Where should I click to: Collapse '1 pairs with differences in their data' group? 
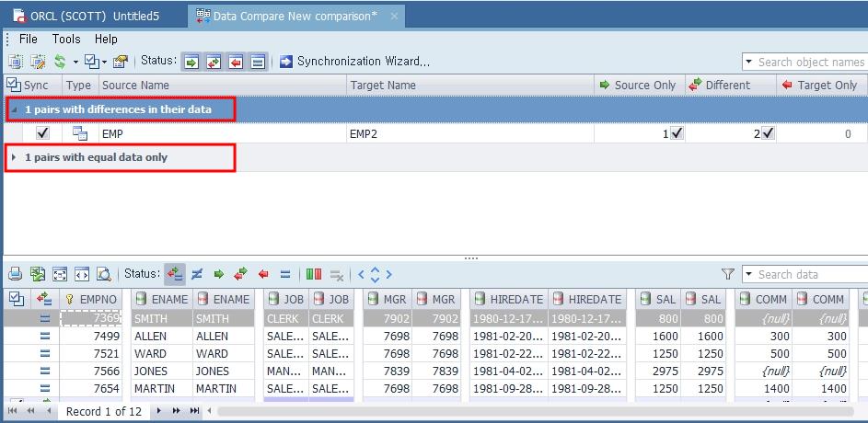click(14, 109)
